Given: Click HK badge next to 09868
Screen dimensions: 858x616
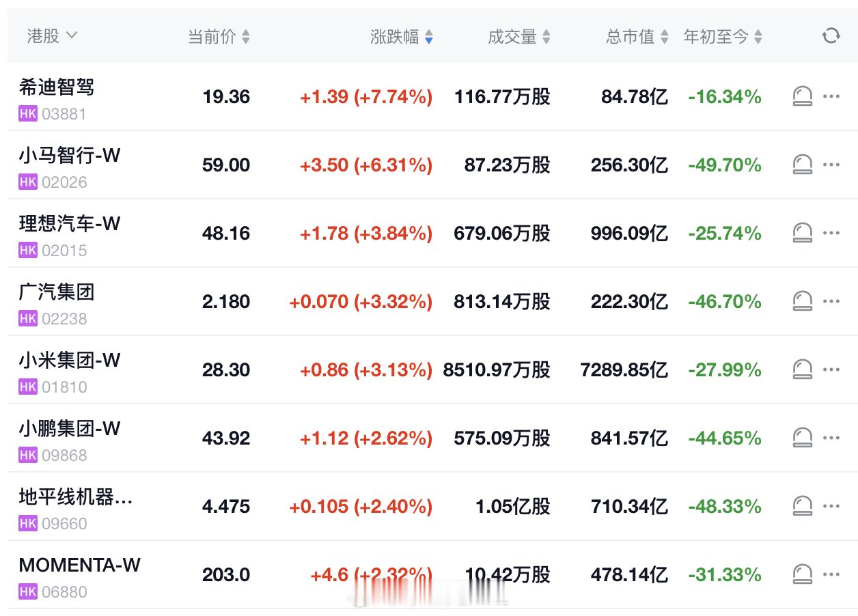Looking at the screenshot, I should click(28, 456).
